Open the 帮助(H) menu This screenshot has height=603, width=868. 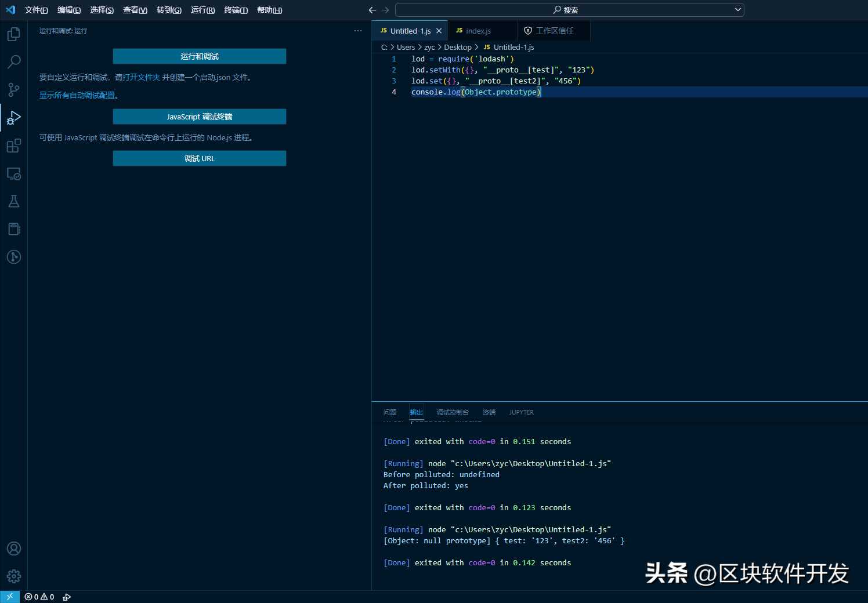[269, 10]
